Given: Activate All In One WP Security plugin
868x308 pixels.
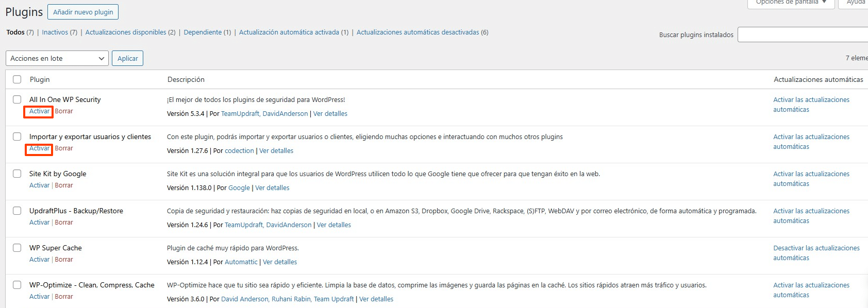Looking at the screenshot, I should (x=39, y=111).
